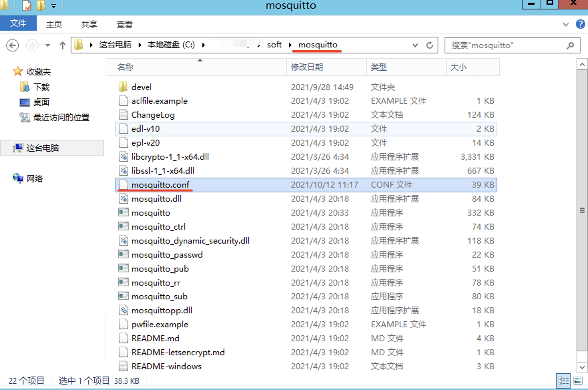Open the address bar history dropdown

coord(415,45)
